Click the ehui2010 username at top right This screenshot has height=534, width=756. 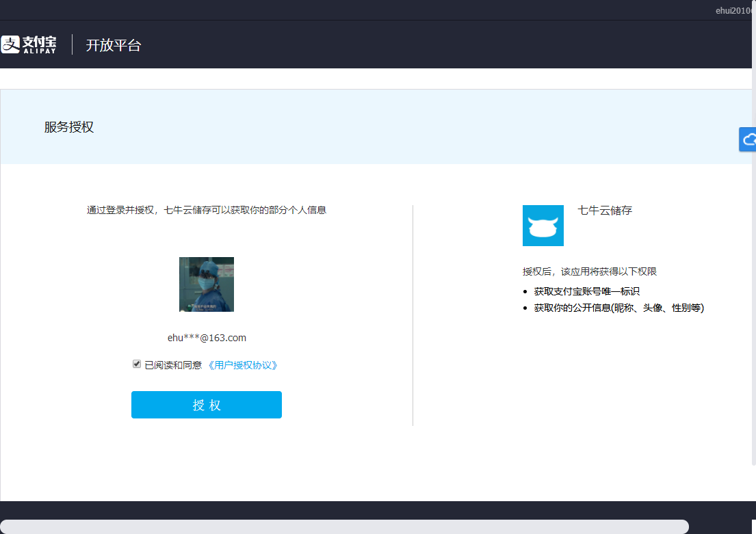(735, 11)
